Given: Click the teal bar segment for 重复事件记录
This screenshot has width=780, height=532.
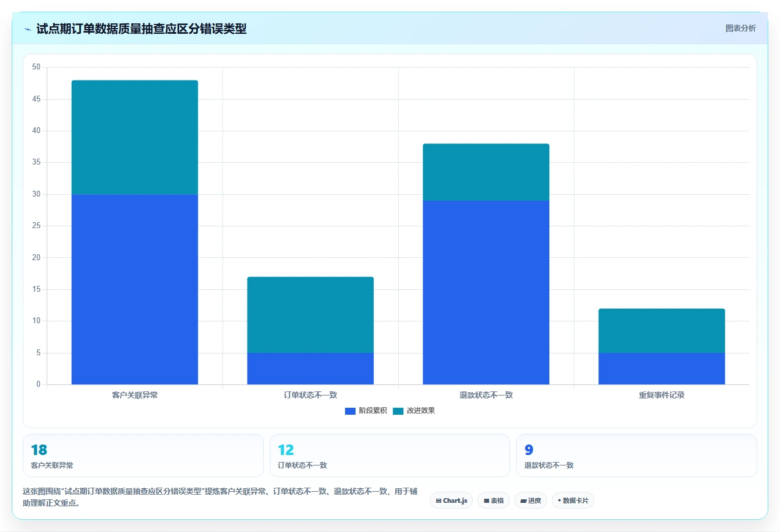Looking at the screenshot, I should 662,331.
